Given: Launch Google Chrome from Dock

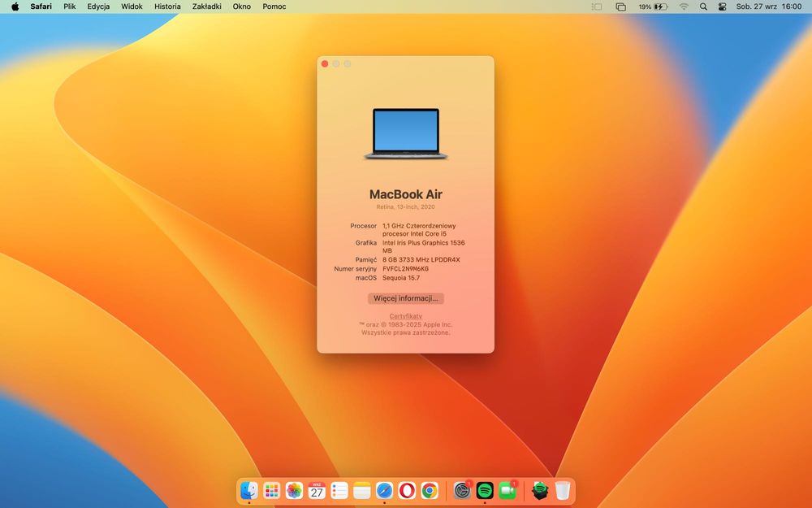Looking at the screenshot, I should 430,490.
